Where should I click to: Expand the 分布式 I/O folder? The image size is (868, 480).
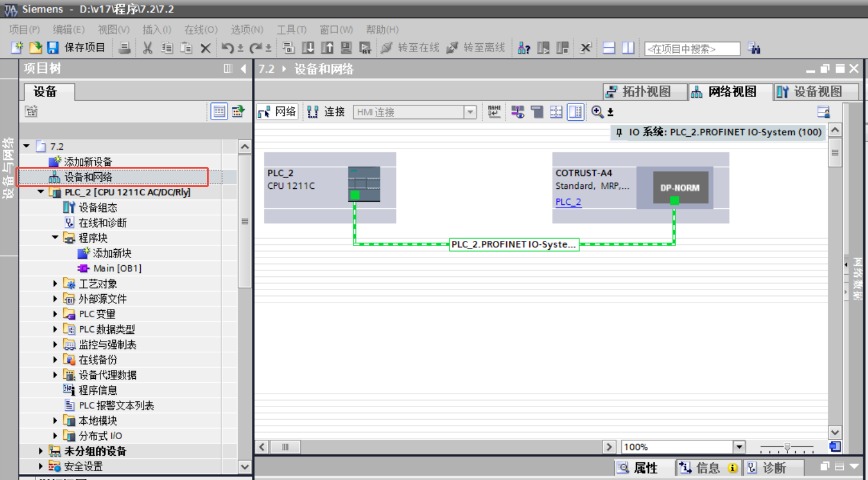(55, 436)
